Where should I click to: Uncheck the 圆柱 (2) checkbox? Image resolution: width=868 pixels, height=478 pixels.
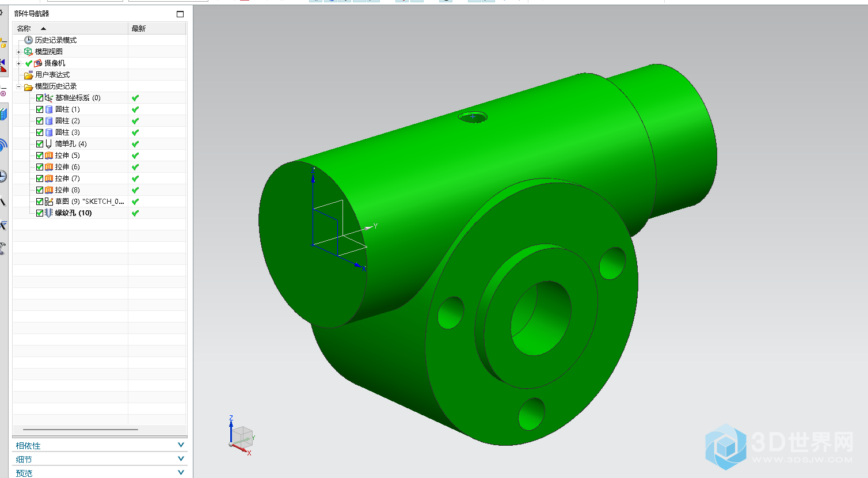(40, 121)
